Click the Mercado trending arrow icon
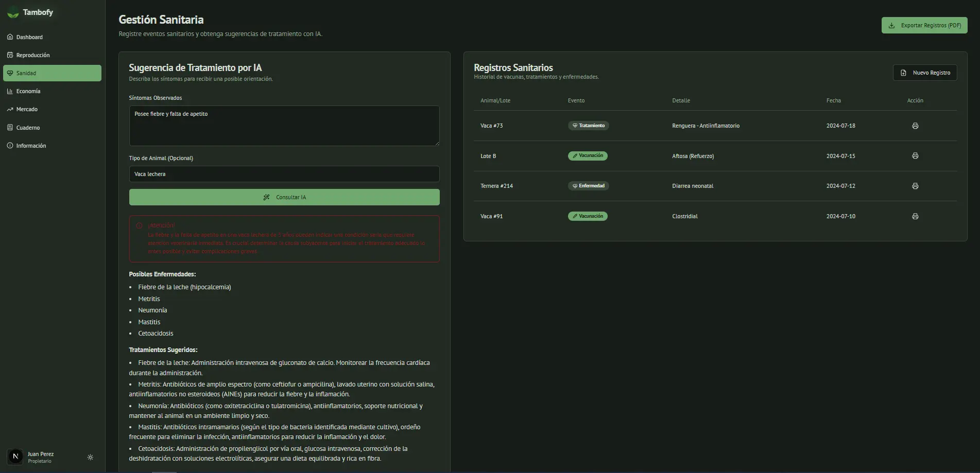Viewport: 980px width, 473px height. point(10,109)
